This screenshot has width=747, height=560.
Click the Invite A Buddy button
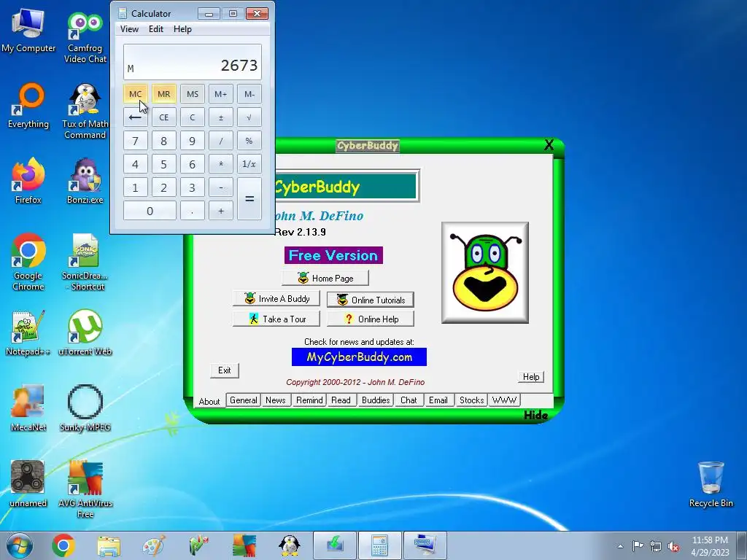coord(276,298)
